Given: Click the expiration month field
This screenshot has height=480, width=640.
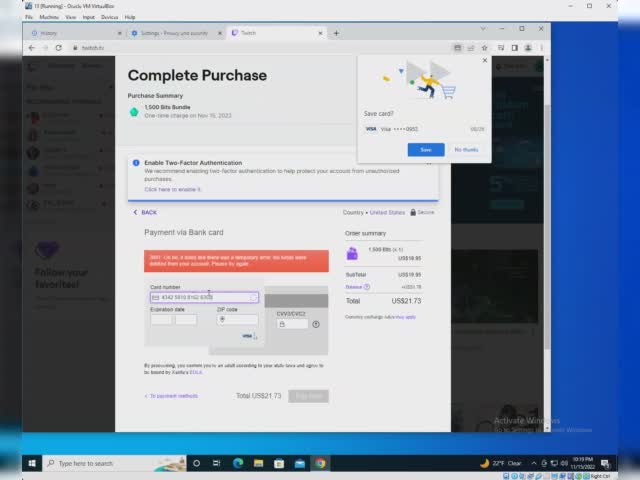Looking at the screenshot, I should click(161, 319).
